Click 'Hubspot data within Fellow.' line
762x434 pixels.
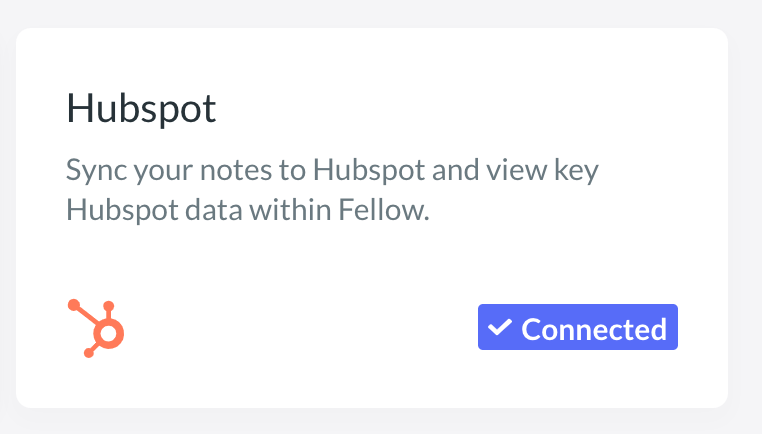pos(248,210)
